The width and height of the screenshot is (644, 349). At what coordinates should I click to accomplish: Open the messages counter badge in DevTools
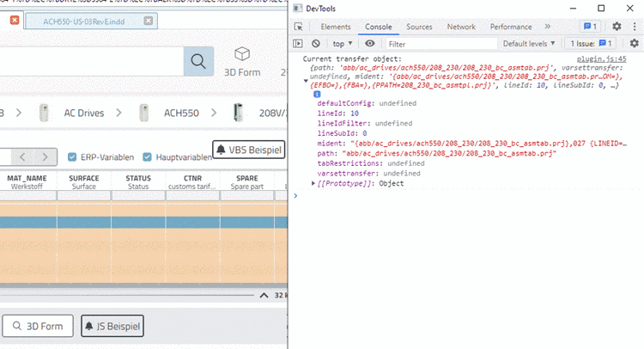pos(590,27)
